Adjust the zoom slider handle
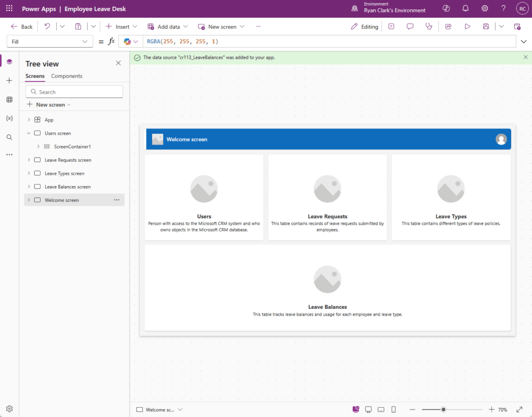Image resolution: width=532 pixels, height=417 pixels. pos(443,410)
